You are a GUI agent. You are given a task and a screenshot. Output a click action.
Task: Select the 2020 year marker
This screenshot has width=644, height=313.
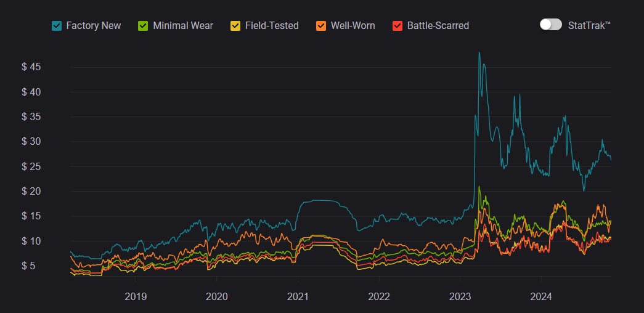[x=216, y=296]
